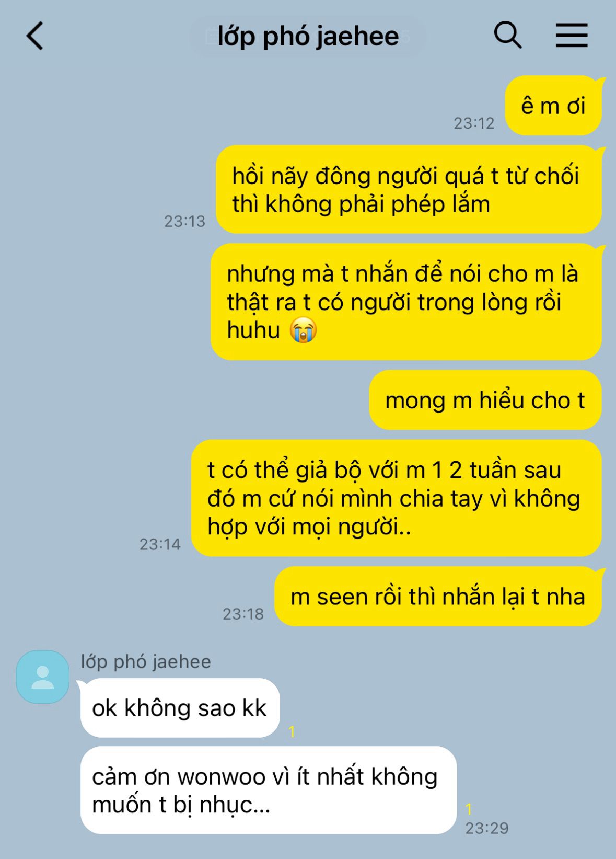616x859 pixels.
Task: Select the 'hồi nãy đông người' message bubble
Action: pyautogui.click(x=409, y=189)
